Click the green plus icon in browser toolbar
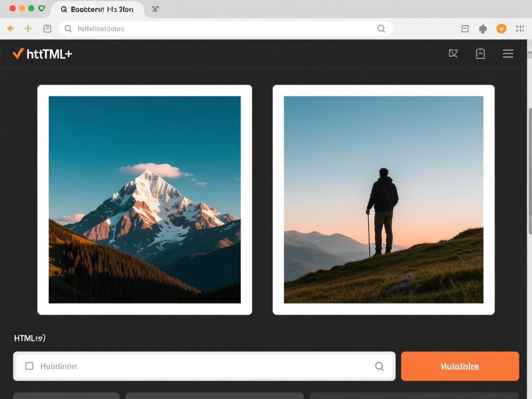The height and width of the screenshot is (399, 532). point(28,29)
